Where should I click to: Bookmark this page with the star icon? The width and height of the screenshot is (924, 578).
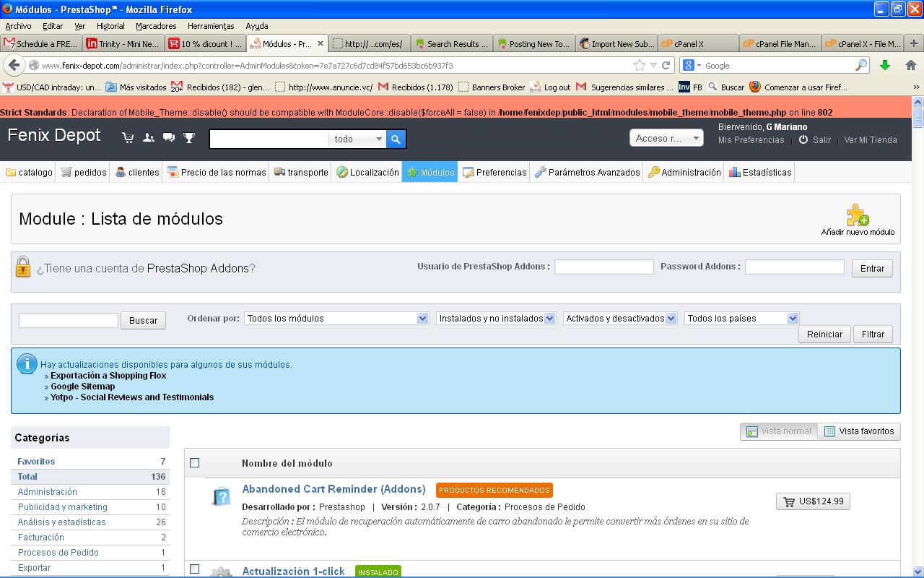(x=640, y=65)
